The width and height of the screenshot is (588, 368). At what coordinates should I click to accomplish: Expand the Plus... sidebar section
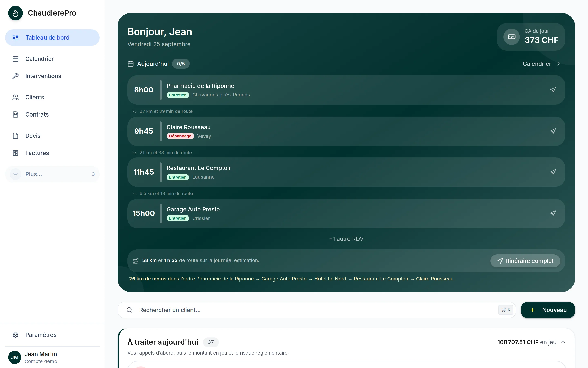(x=52, y=174)
